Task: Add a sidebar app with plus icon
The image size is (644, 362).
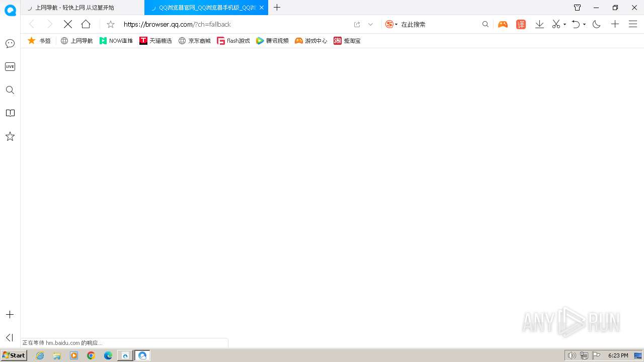Action: pyautogui.click(x=10, y=315)
